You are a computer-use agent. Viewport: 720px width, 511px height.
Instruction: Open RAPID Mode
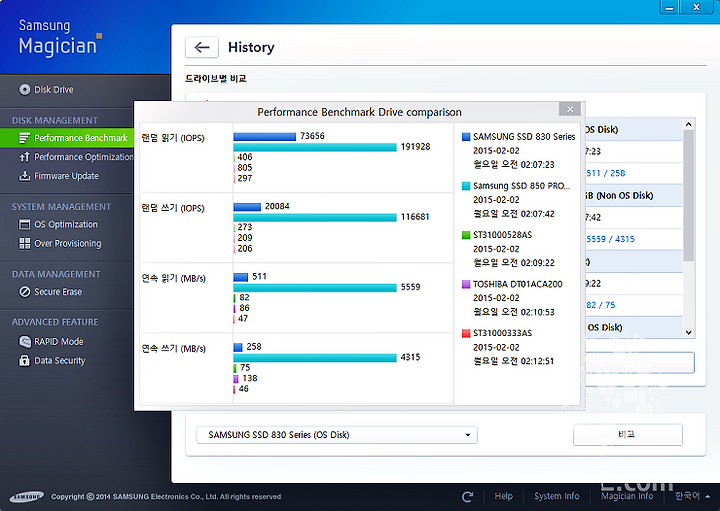[x=59, y=342]
